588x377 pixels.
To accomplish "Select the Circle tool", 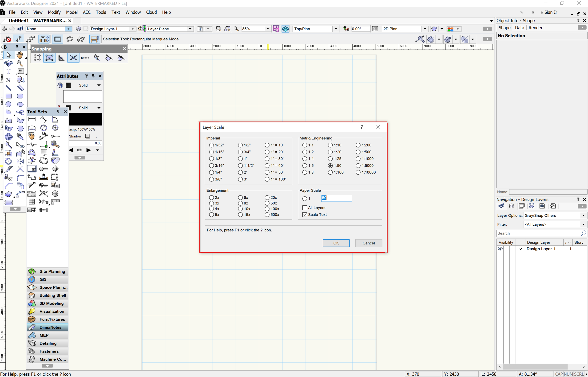I will (x=8, y=104).
